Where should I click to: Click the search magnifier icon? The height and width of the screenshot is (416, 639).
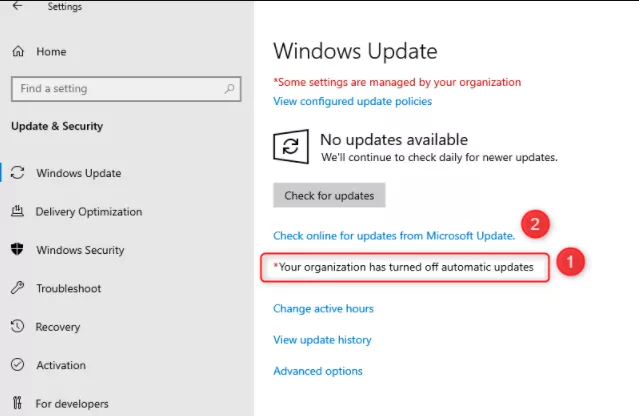(x=229, y=88)
